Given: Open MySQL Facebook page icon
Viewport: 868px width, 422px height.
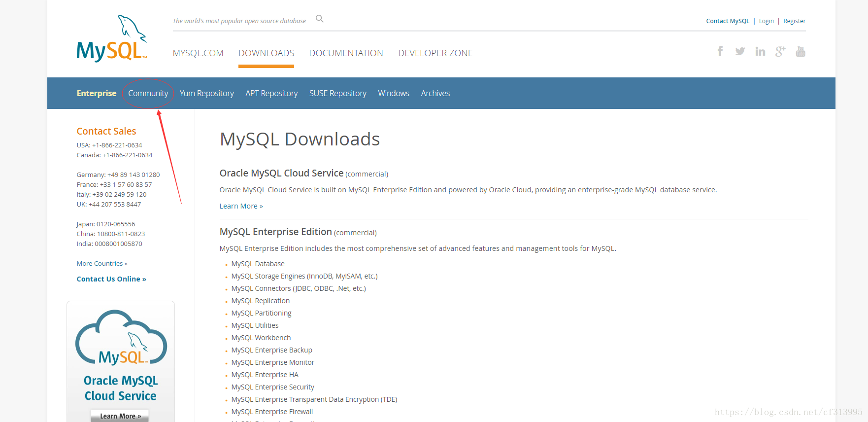Looking at the screenshot, I should point(720,51).
